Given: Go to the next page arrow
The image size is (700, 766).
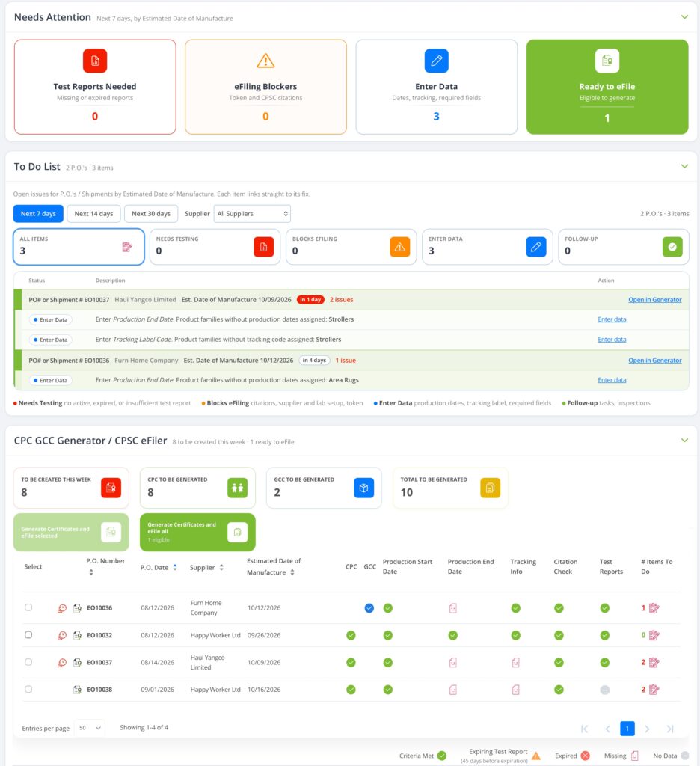Looking at the screenshot, I should point(647,729).
